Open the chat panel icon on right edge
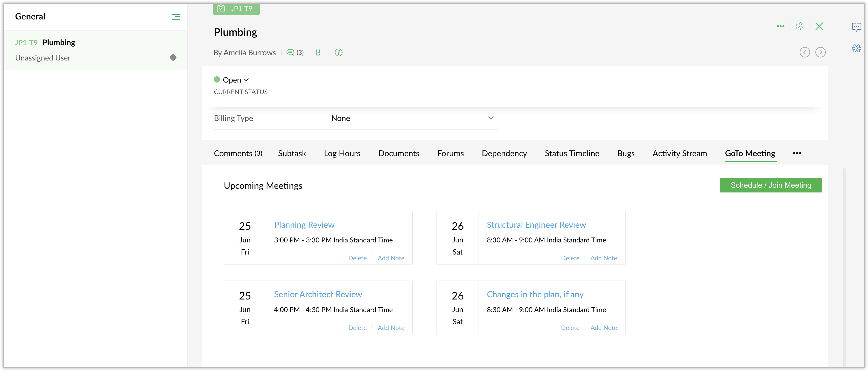868x371 pixels. pyautogui.click(x=856, y=27)
